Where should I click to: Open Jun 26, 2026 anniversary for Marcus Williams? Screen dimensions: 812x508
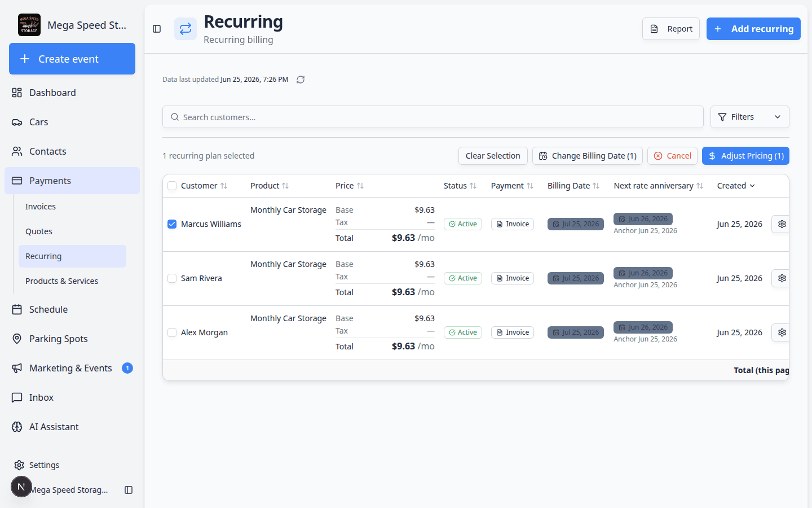tap(643, 219)
